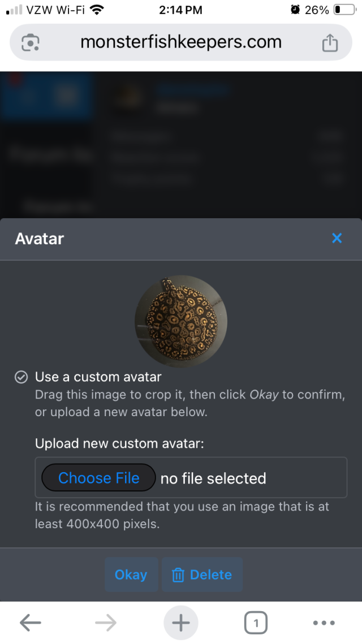Tap the battery indicator in status bar
Image resolution: width=362 pixels, height=644 pixels.
point(344,10)
